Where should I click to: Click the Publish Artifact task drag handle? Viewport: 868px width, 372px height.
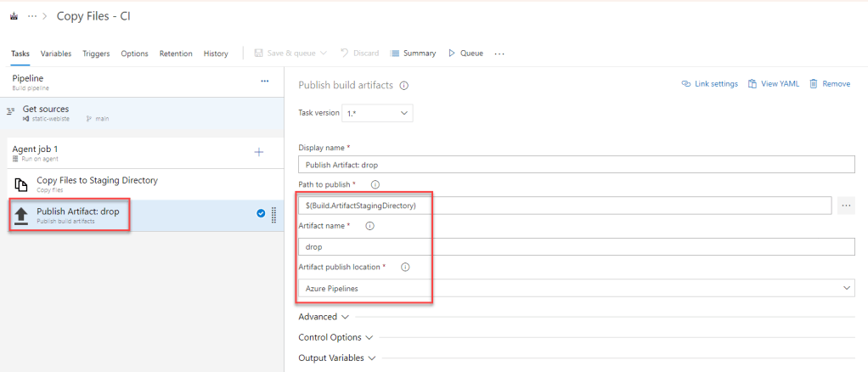point(273,216)
